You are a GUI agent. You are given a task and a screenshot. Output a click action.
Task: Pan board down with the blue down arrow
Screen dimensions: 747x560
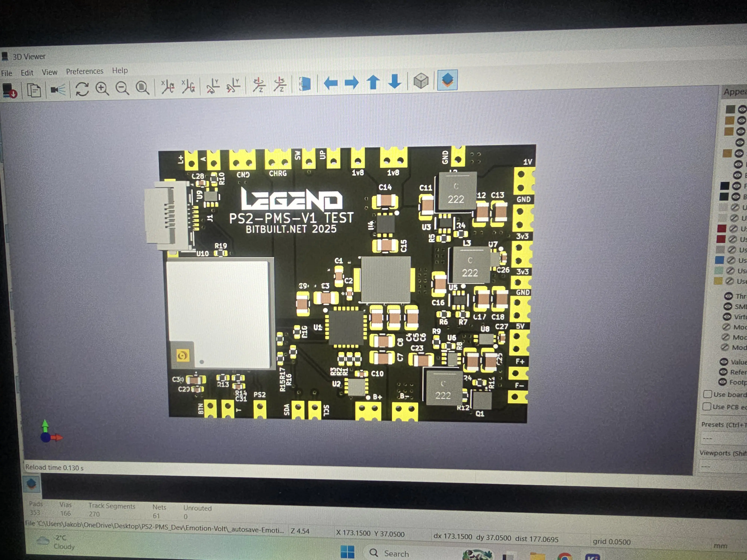[x=394, y=82]
